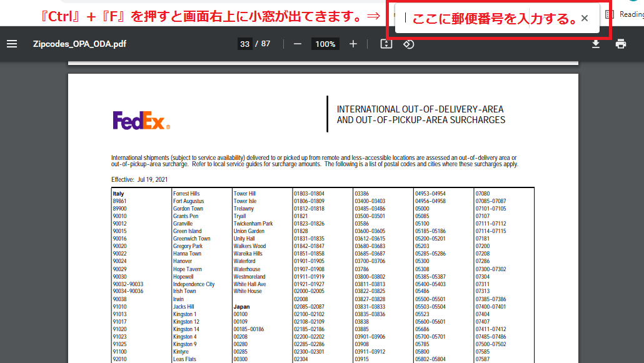Click the zoom in plus button

click(353, 44)
